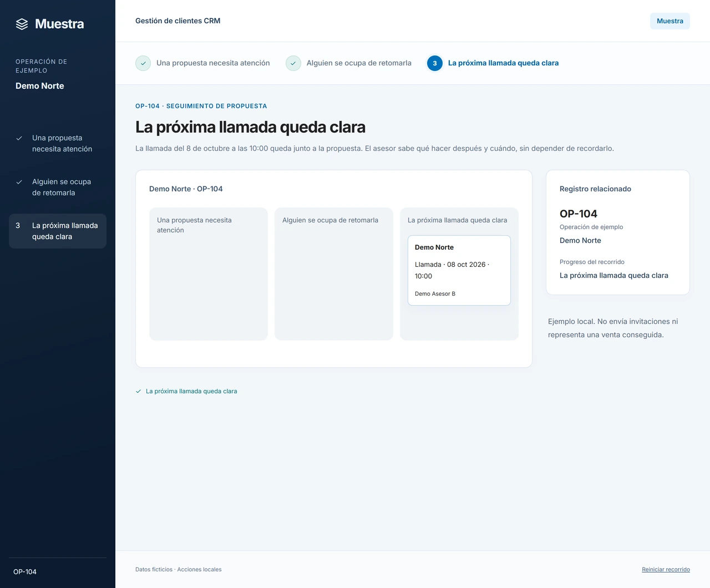Viewport: 710px width, 588px height.
Task: Click the bold 'OP-104' in Registro relacionado
Action: pyautogui.click(x=579, y=214)
